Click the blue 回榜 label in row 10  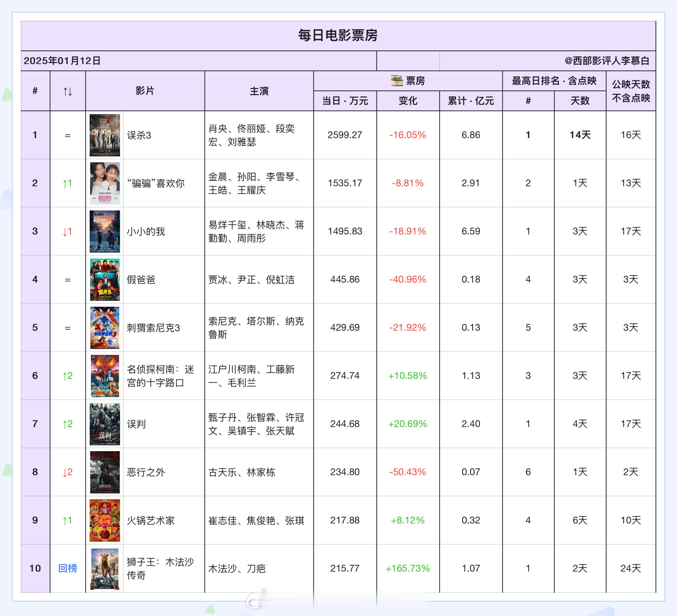67,568
